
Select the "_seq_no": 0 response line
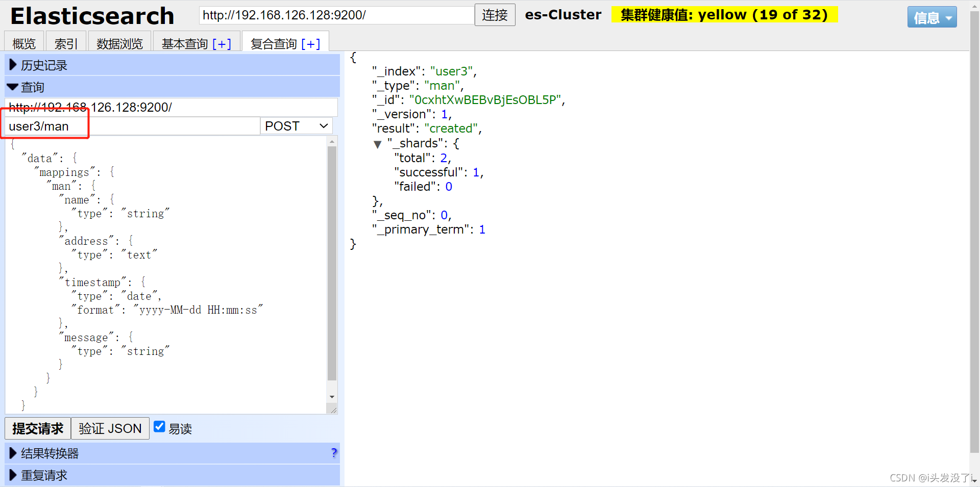[x=412, y=215]
